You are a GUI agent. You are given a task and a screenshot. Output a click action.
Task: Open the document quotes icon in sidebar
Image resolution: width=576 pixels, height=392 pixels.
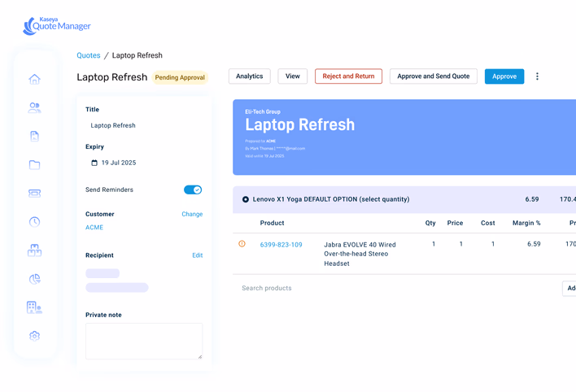(34, 137)
